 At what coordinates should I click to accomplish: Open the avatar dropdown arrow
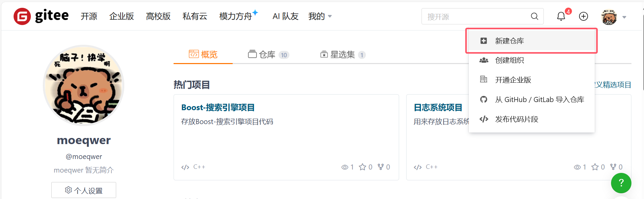pyautogui.click(x=624, y=17)
